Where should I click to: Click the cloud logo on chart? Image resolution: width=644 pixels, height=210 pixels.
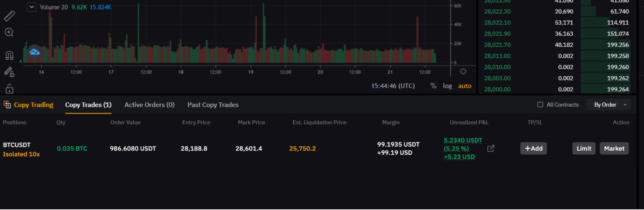[34, 52]
